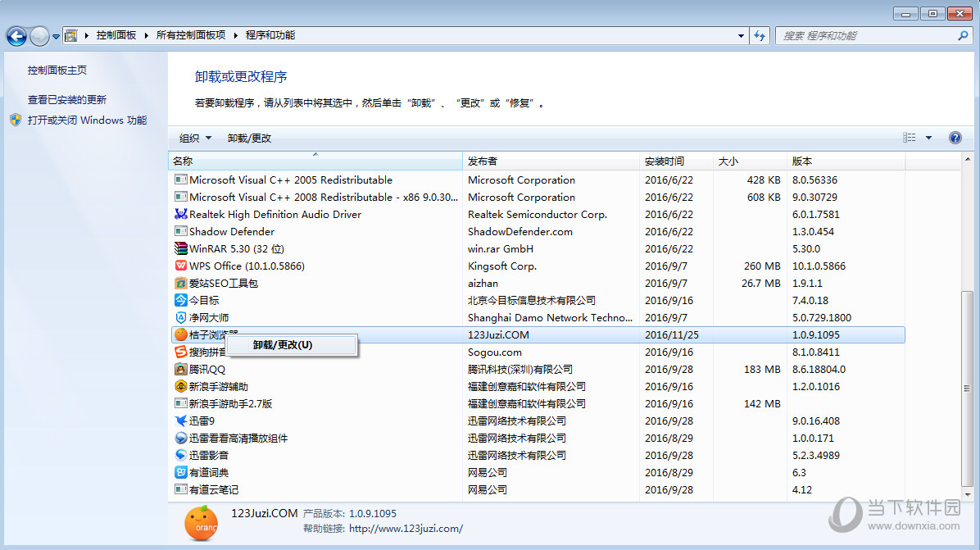Viewport: 980px width, 550px height.
Task: Open the 组织 dropdown menu
Action: tap(194, 137)
